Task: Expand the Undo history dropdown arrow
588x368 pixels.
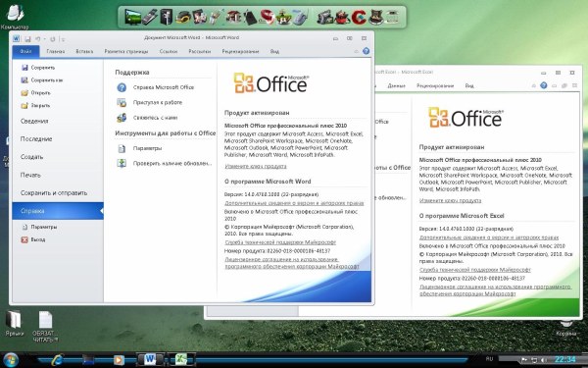Action: (x=44, y=39)
